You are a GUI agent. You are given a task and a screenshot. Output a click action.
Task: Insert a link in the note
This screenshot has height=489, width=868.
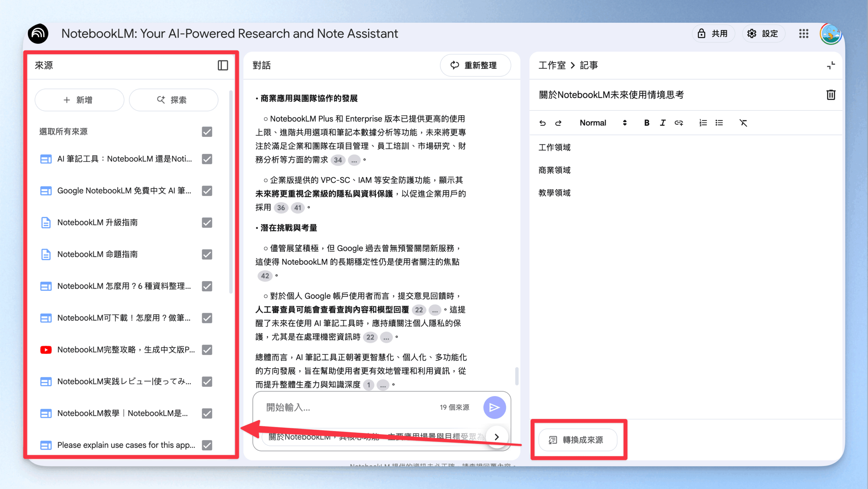tap(678, 123)
